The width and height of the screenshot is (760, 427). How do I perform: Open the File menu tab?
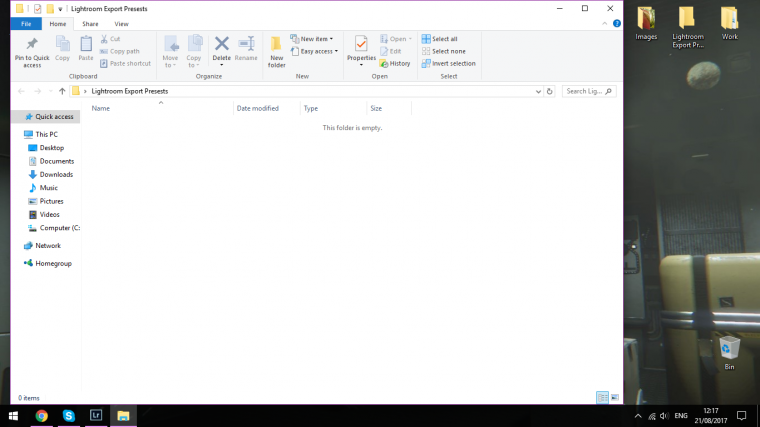click(x=26, y=24)
